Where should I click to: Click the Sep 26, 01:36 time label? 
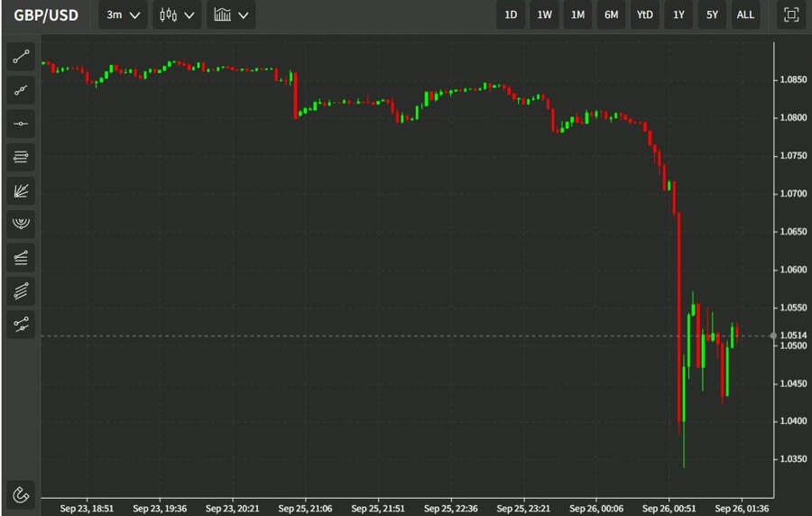(x=742, y=508)
